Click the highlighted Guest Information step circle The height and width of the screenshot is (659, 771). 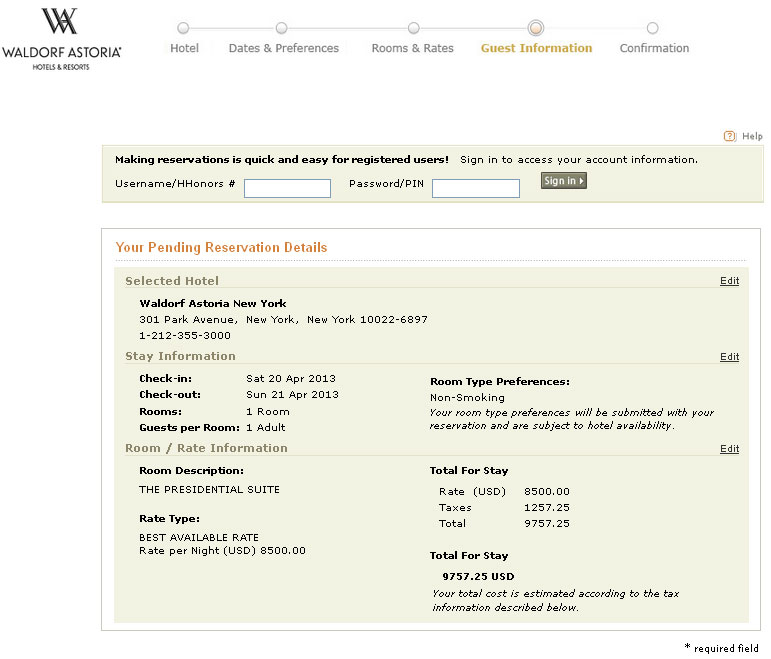click(535, 28)
